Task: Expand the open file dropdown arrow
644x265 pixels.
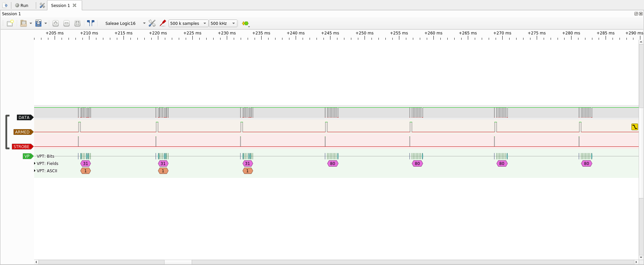Action: click(x=31, y=23)
